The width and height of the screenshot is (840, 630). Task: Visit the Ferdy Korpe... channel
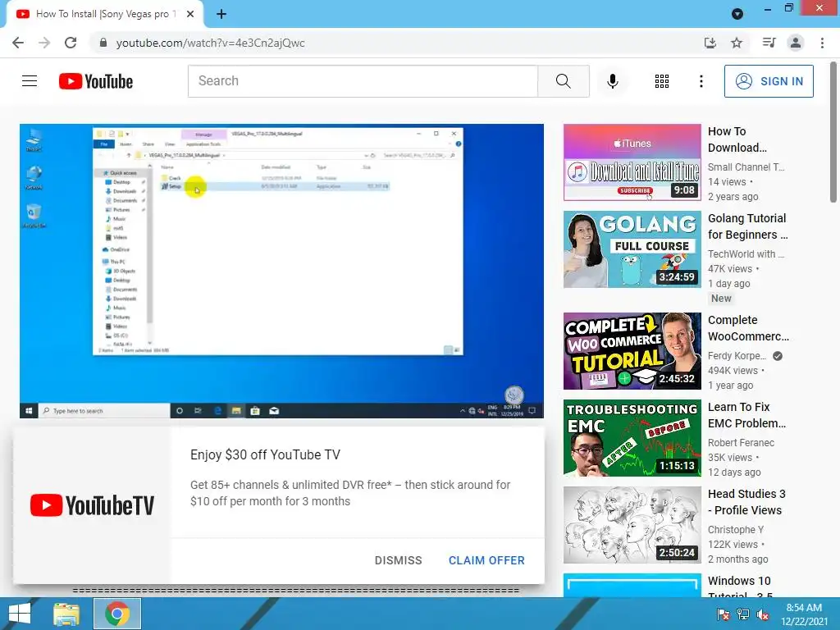tap(737, 355)
